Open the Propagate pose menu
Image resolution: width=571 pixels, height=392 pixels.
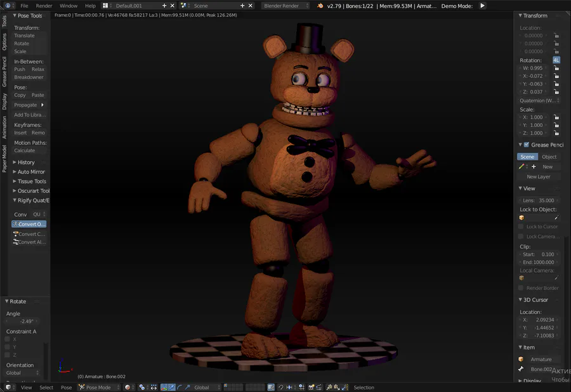(x=29, y=105)
